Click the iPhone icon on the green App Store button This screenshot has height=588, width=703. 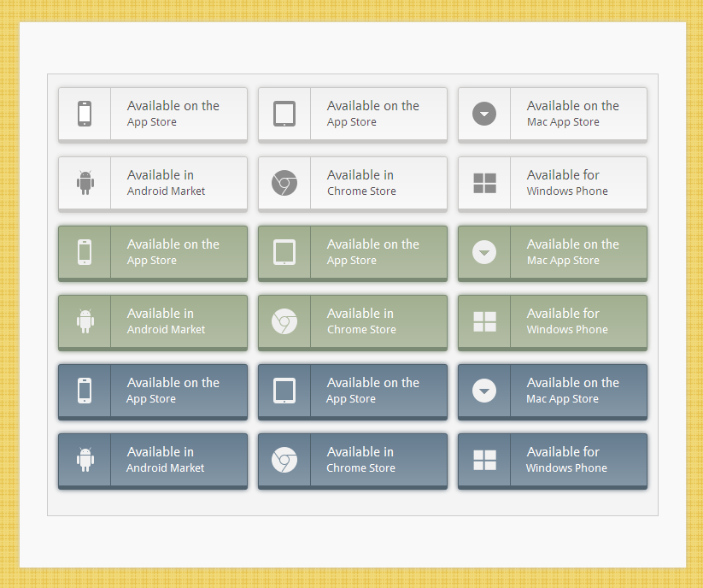tap(85, 252)
